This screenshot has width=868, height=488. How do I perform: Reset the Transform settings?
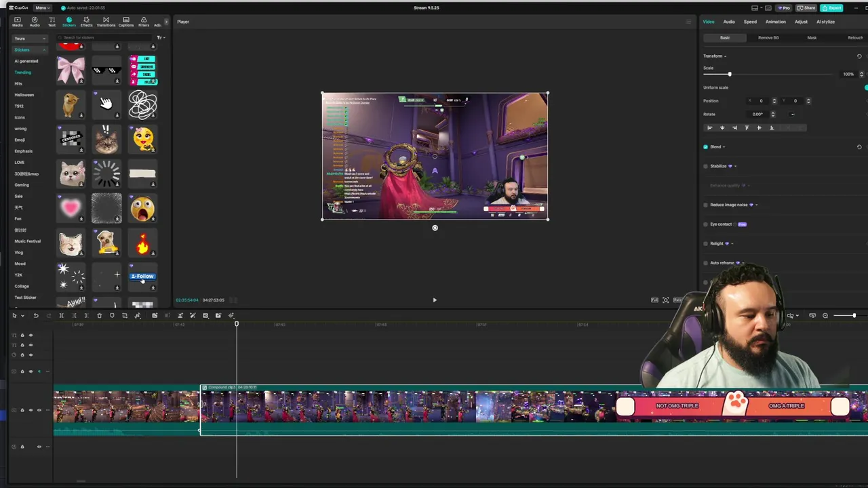coord(859,56)
